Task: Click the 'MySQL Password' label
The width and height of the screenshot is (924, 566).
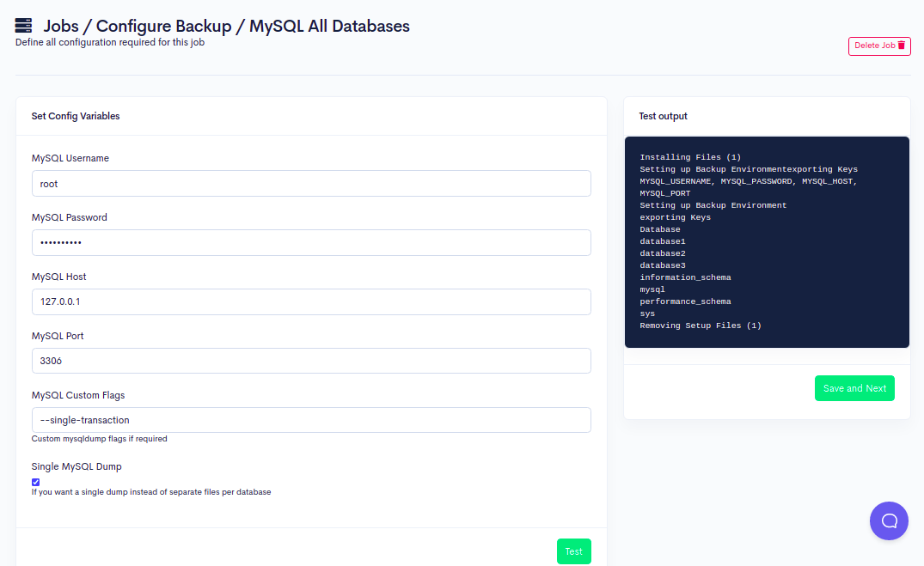Action: pos(70,217)
